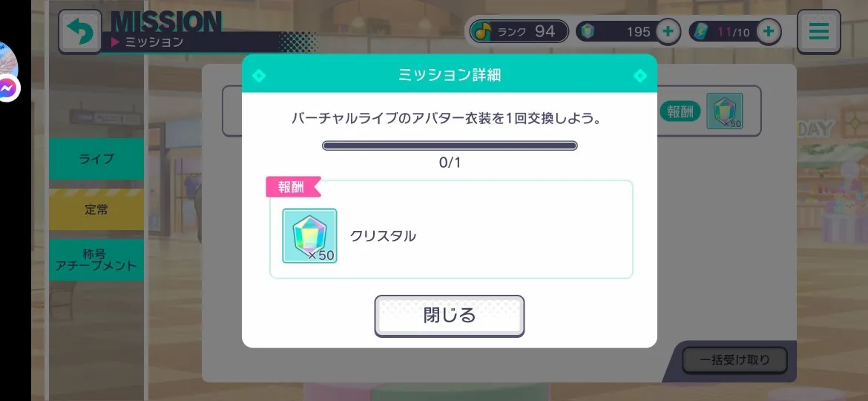Image resolution: width=868 pixels, height=401 pixels.
Task: Tap the live bonus drink icon
Action: click(702, 32)
